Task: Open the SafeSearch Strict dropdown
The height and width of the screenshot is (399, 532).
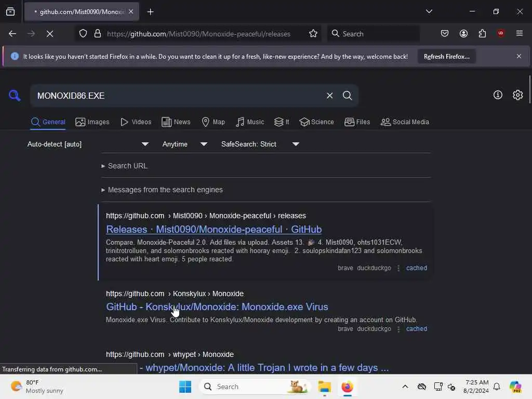Action: click(260, 144)
